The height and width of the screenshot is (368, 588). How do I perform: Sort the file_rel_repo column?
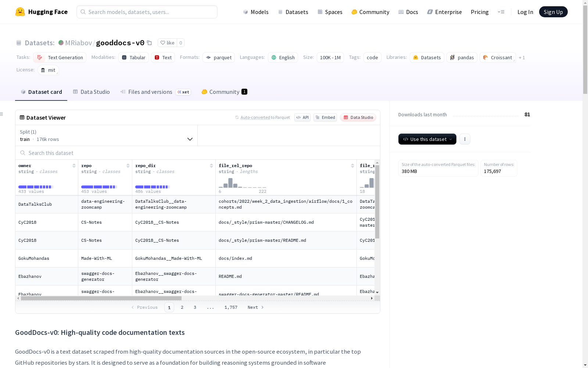coord(352,166)
